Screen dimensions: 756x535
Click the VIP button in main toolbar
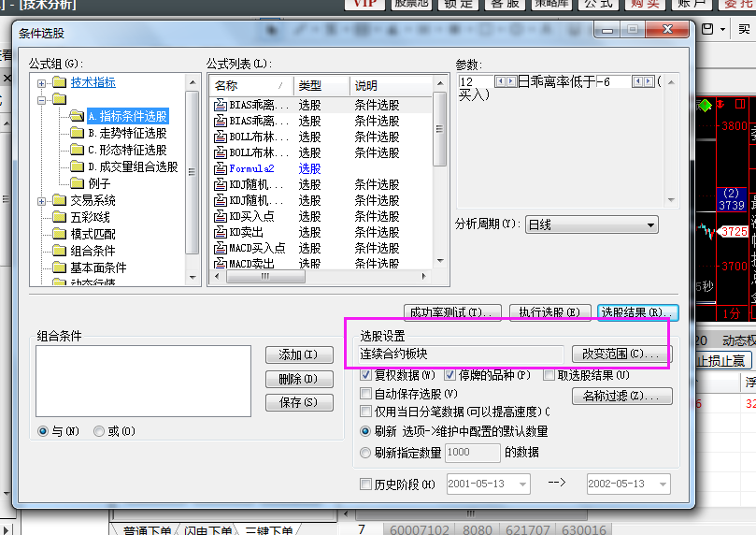pos(364,4)
